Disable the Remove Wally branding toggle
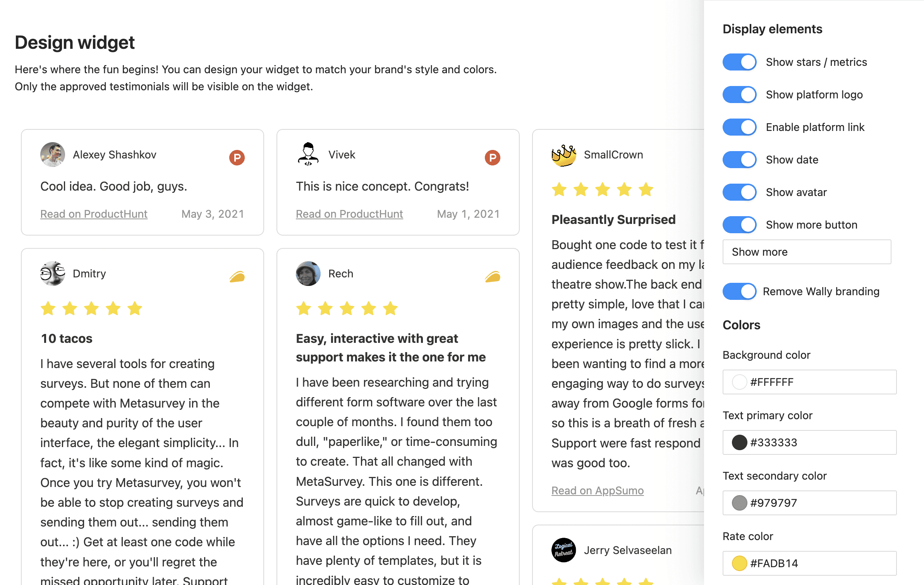The height and width of the screenshot is (585, 924). (x=739, y=291)
